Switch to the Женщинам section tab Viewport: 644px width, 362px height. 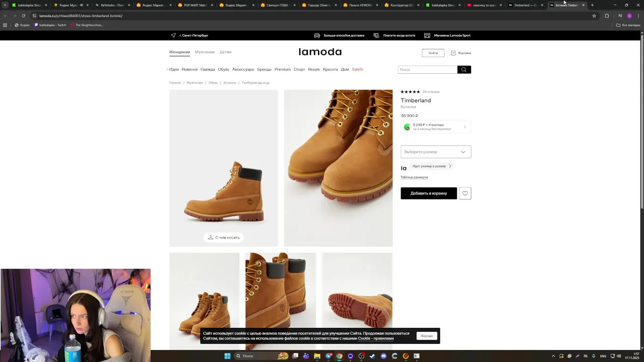coord(179,52)
